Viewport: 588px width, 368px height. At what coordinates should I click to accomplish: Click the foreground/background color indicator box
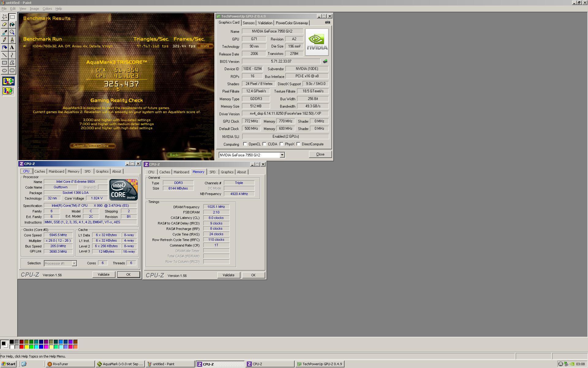[4, 344]
